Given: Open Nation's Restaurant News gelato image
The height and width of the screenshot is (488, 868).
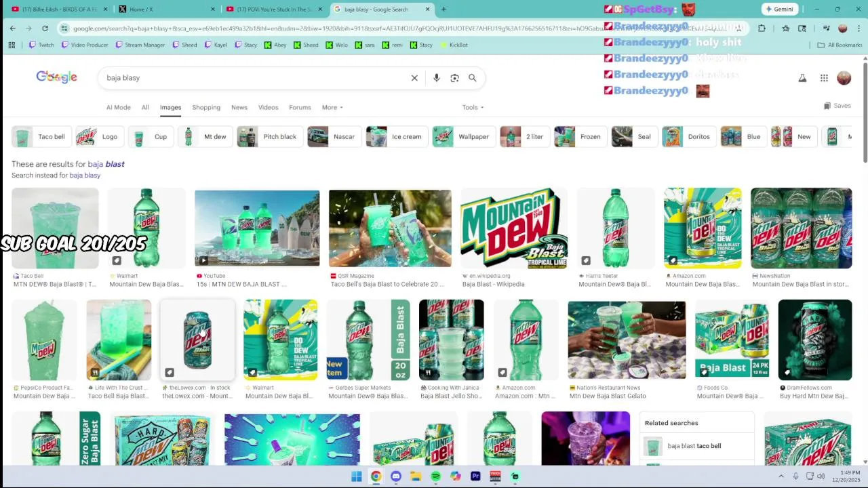Looking at the screenshot, I should 627,340.
